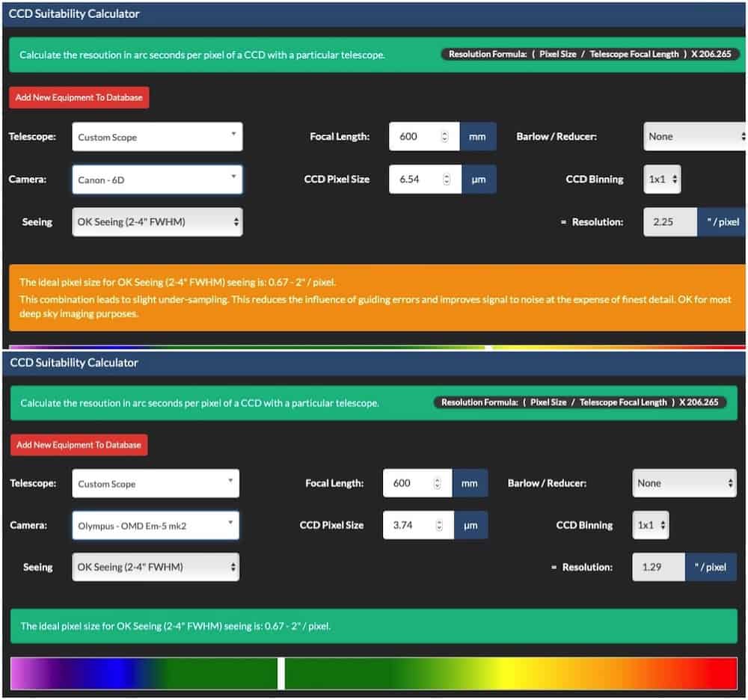Open the Barlow / Reducer dropdown set to None
Viewport: 748px width, 700px height.
click(694, 136)
